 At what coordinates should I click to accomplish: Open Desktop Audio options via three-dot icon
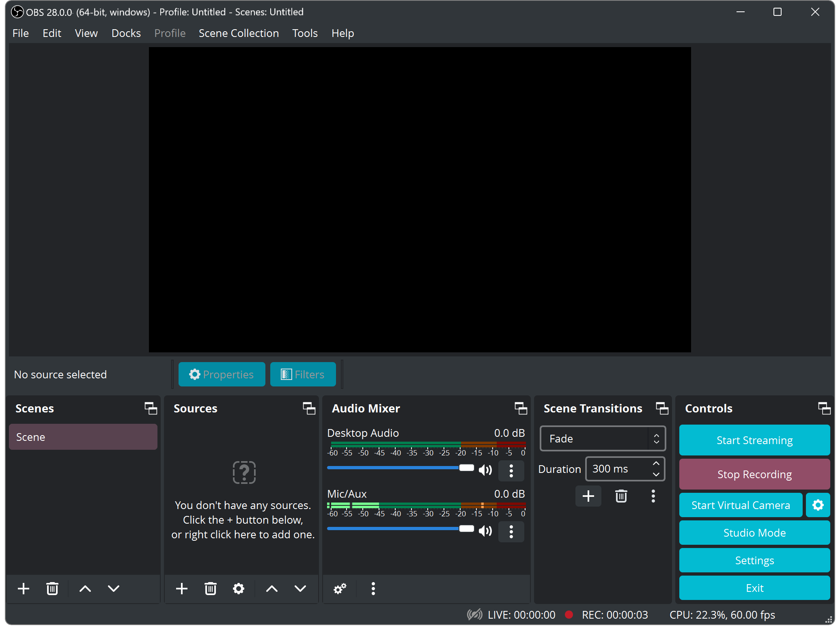(511, 471)
